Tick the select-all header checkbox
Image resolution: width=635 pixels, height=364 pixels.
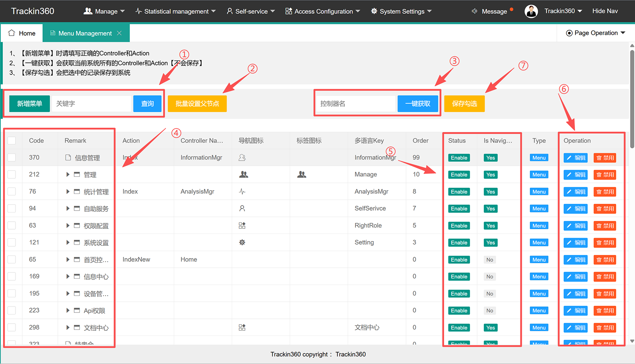click(x=12, y=140)
